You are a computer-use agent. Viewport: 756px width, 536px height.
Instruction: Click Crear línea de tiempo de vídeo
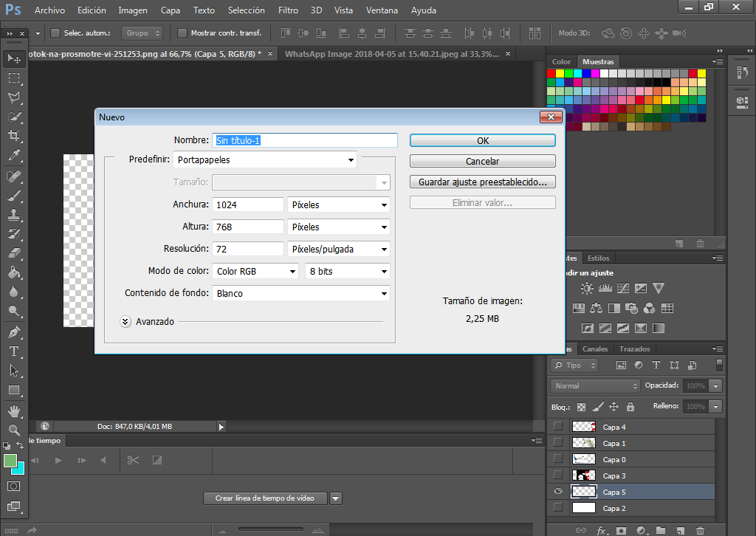pos(265,498)
